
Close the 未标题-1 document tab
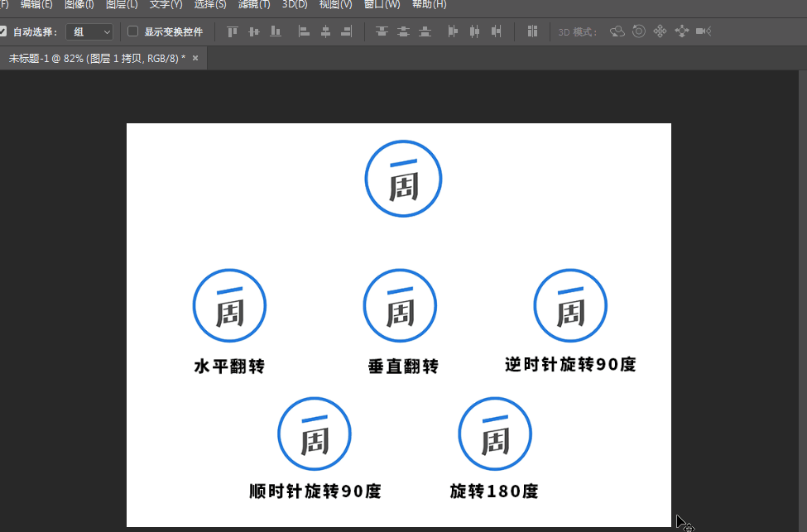pos(195,59)
